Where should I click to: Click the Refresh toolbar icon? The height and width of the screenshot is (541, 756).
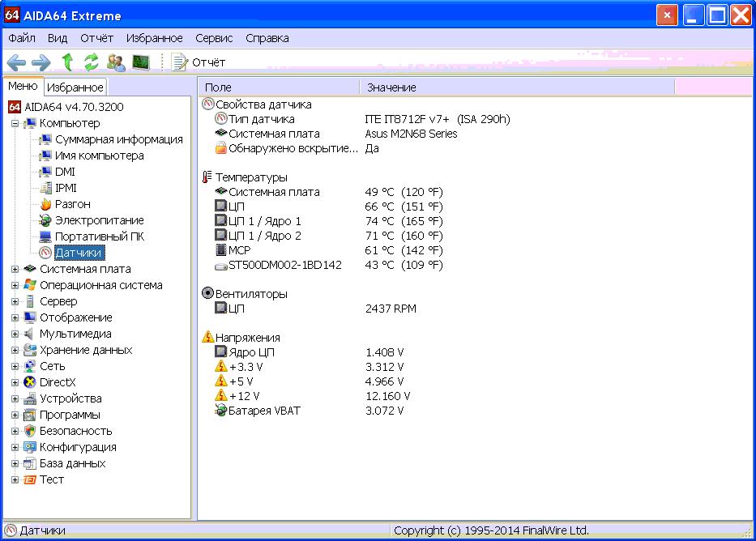coord(91,62)
